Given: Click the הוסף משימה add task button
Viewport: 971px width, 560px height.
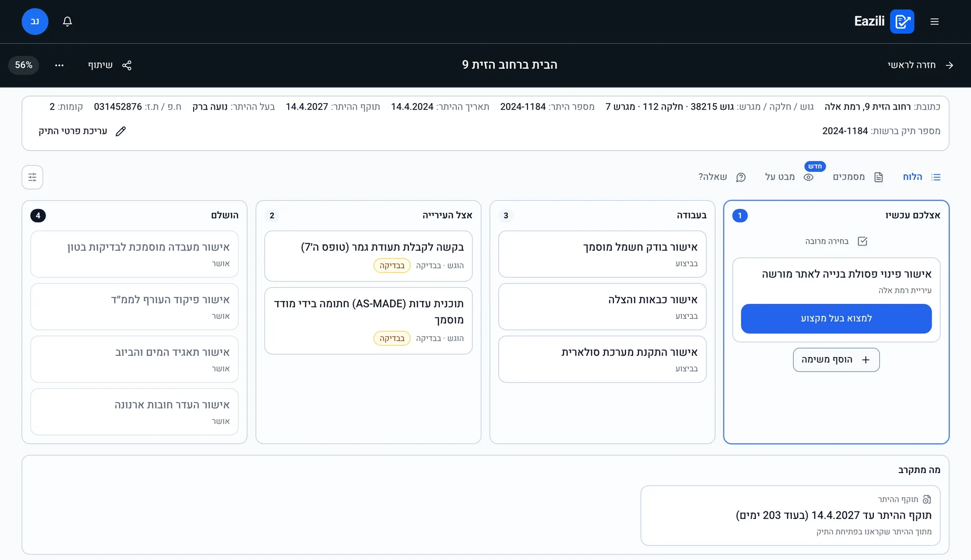Looking at the screenshot, I should point(836,360).
